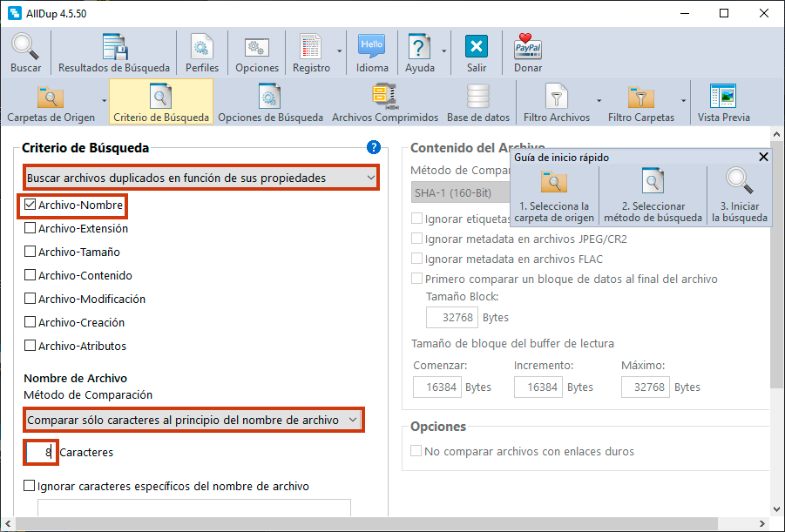Open Ayuda help icon
785x532 pixels.
click(420, 53)
